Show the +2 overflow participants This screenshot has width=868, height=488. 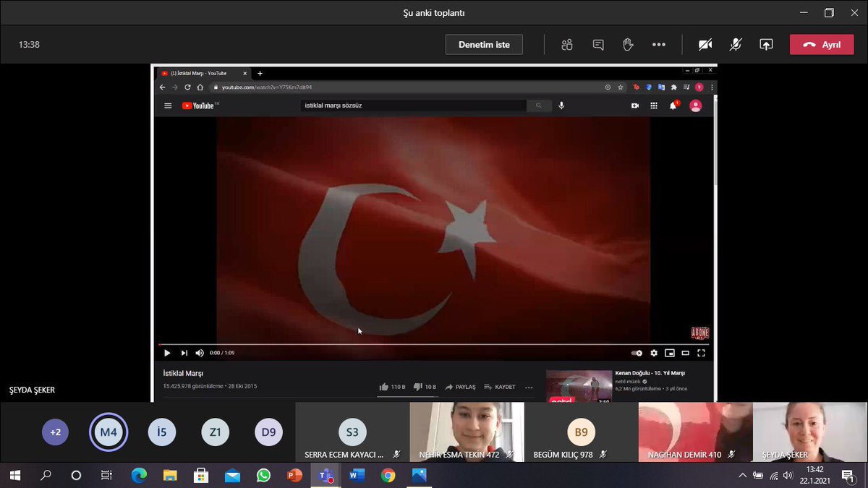tap(56, 432)
